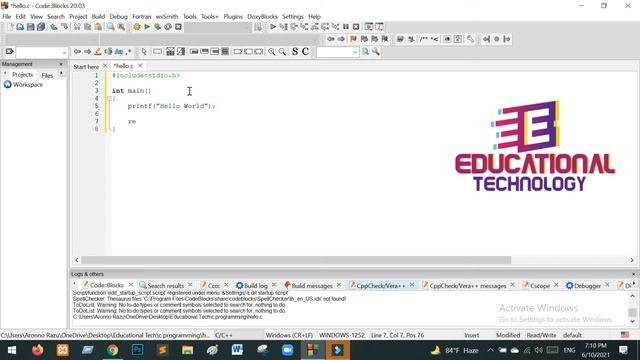The height and width of the screenshot is (360, 640).
Task: Open the Windows Start menu
Action: click(12, 350)
